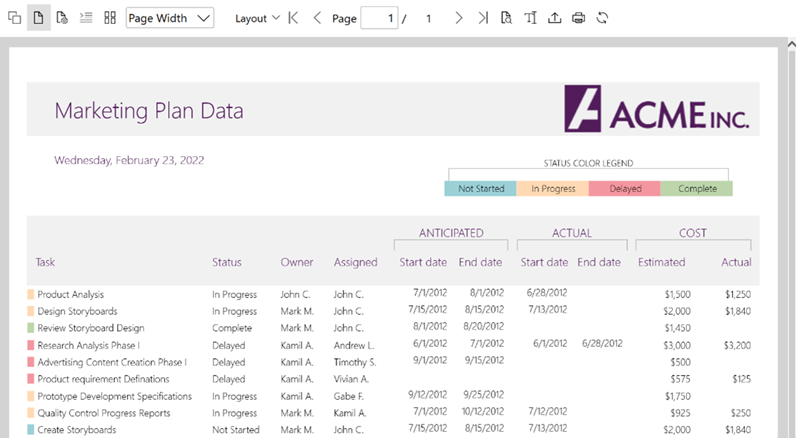
Task: Click the Not Started legend swatch
Action: [x=481, y=188]
